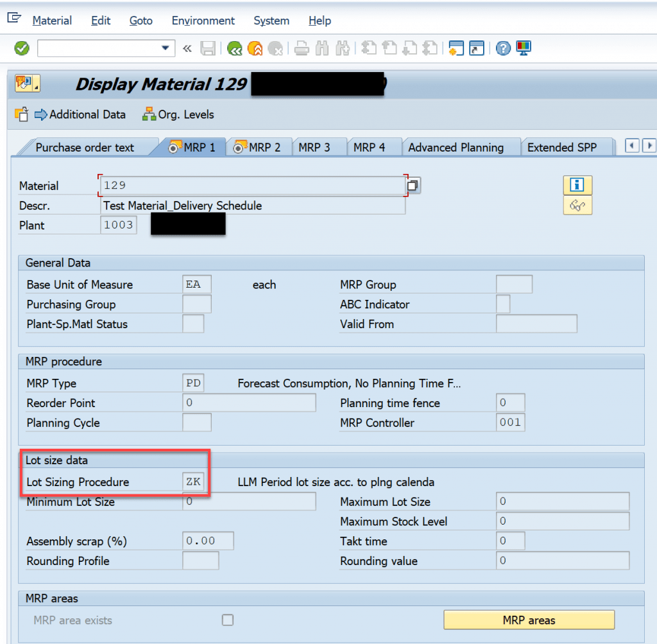Click the Material number field
The image size is (657, 644).
pos(253,186)
